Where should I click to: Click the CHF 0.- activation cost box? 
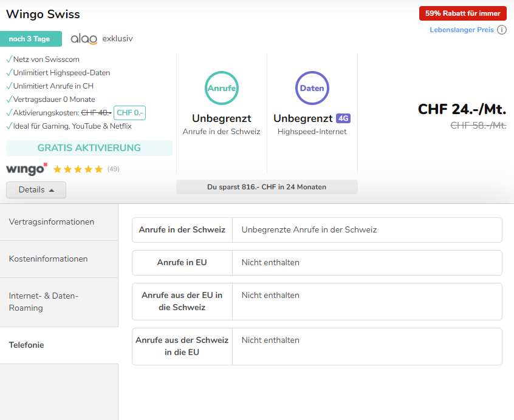pos(129,113)
